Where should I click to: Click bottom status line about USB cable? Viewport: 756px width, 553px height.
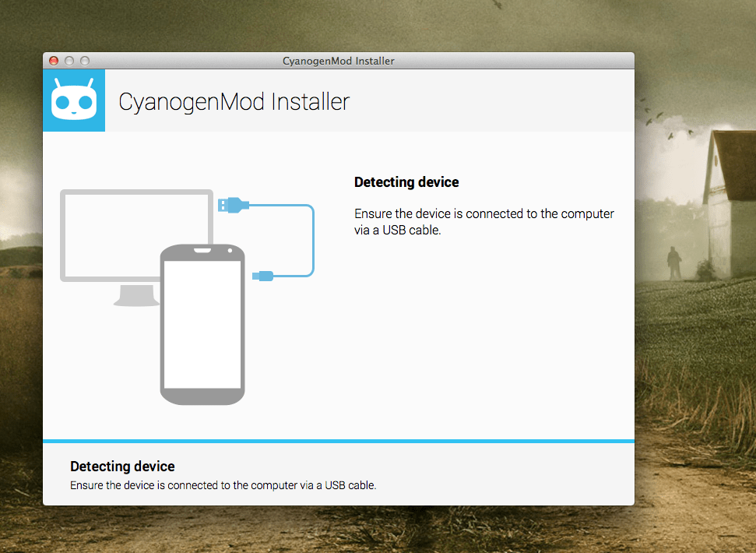223,485
